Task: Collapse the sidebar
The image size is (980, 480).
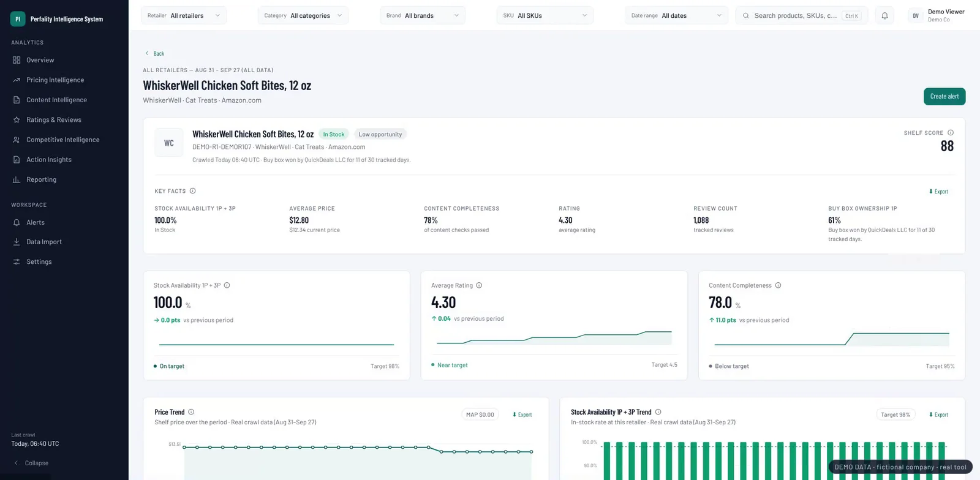Action: pyautogui.click(x=31, y=463)
